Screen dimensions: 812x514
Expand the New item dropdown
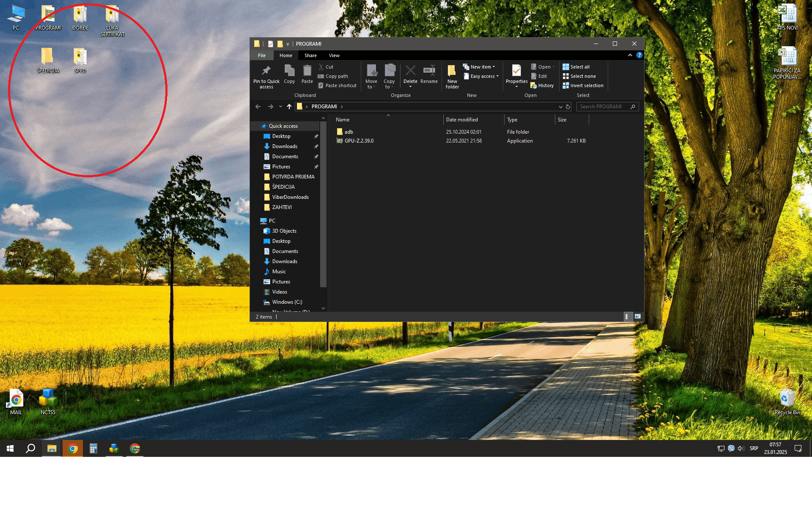click(x=479, y=67)
